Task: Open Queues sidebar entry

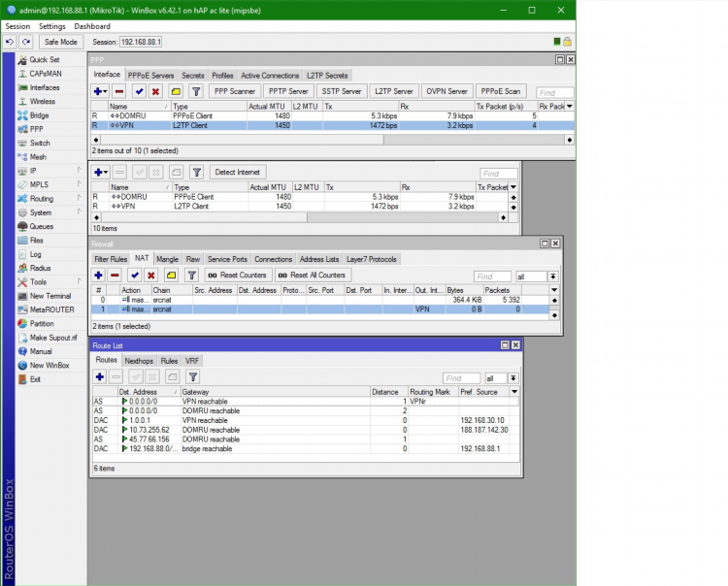Action: pos(42,226)
